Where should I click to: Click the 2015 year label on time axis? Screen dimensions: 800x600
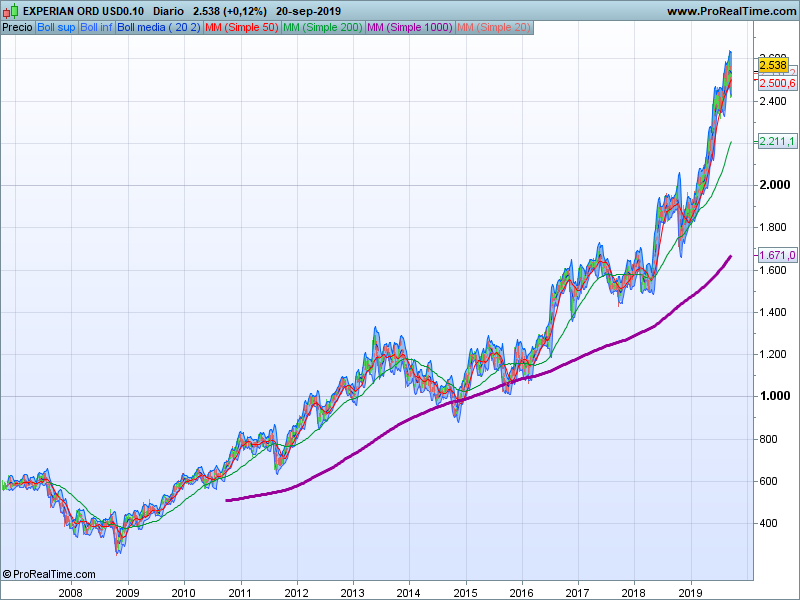pyautogui.click(x=465, y=593)
